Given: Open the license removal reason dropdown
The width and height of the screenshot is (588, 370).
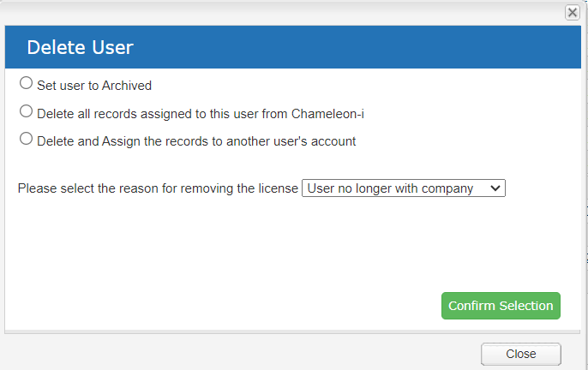Looking at the screenshot, I should pos(404,188).
